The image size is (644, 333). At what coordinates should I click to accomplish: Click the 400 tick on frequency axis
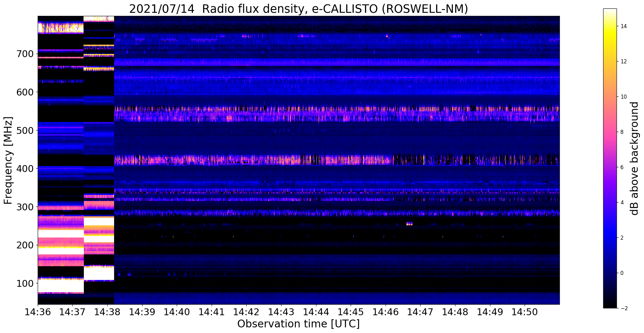point(24,169)
